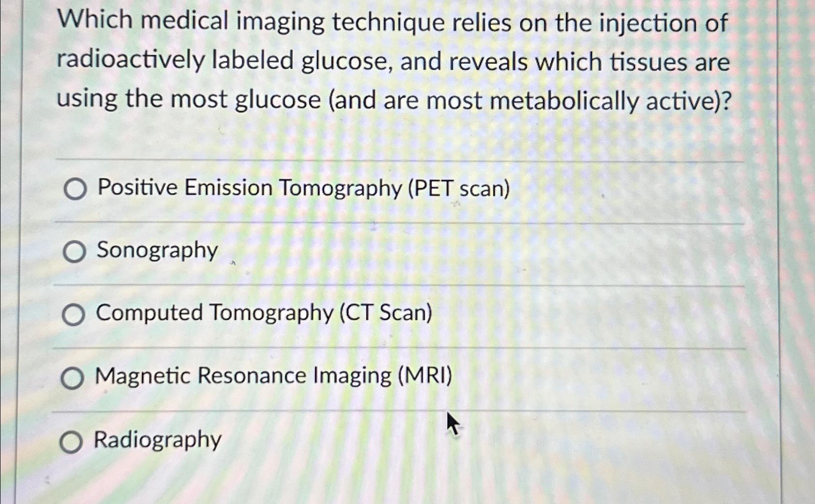Click the Computed Tomography answer text

pos(264,314)
